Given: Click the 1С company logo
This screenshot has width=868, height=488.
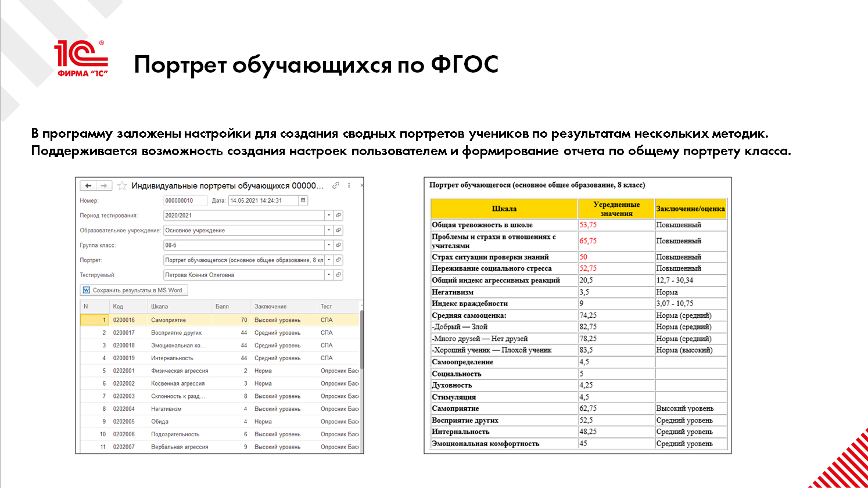Looking at the screenshot, I should [x=82, y=59].
